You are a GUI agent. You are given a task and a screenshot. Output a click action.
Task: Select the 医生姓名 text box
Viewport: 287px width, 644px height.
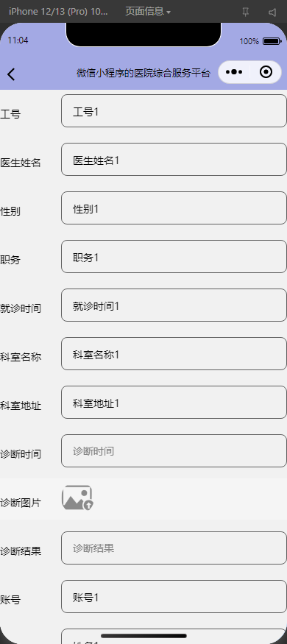[174, 160]
